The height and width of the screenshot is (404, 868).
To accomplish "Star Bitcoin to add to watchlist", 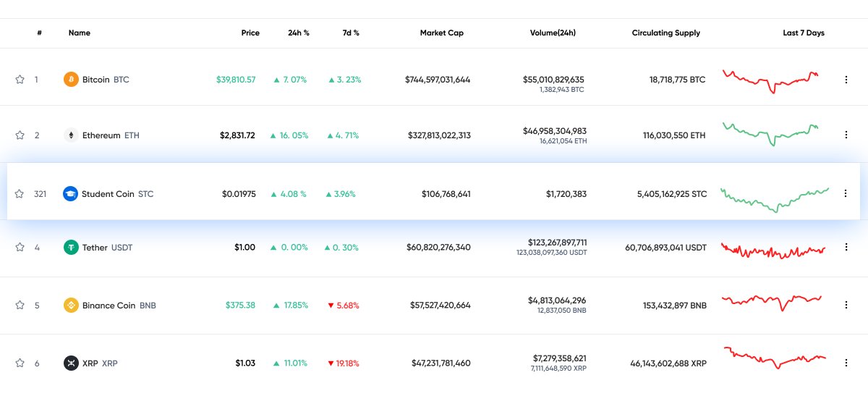I will 20,80.
